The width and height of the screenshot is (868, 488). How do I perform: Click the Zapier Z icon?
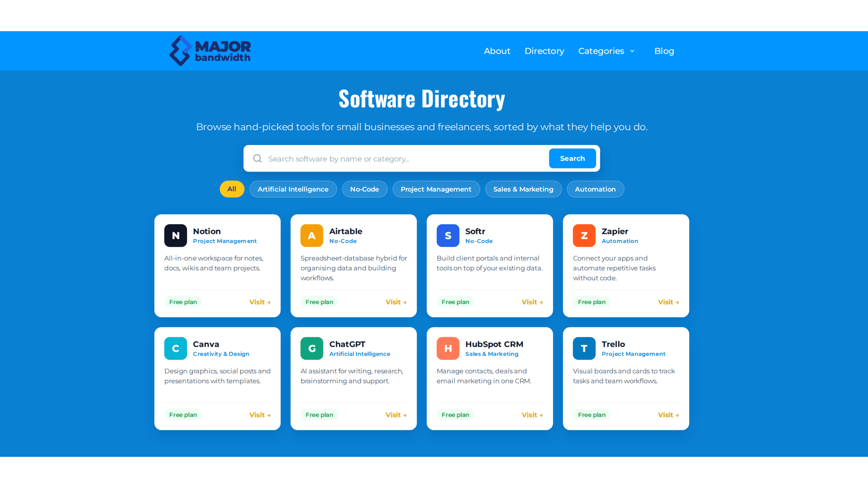tap(584, 235)
